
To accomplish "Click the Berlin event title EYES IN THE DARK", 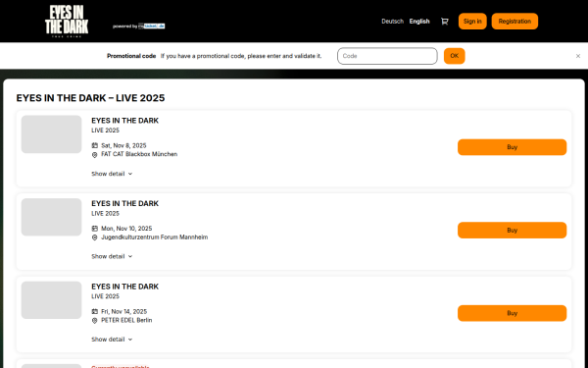I will pos(124,287).
